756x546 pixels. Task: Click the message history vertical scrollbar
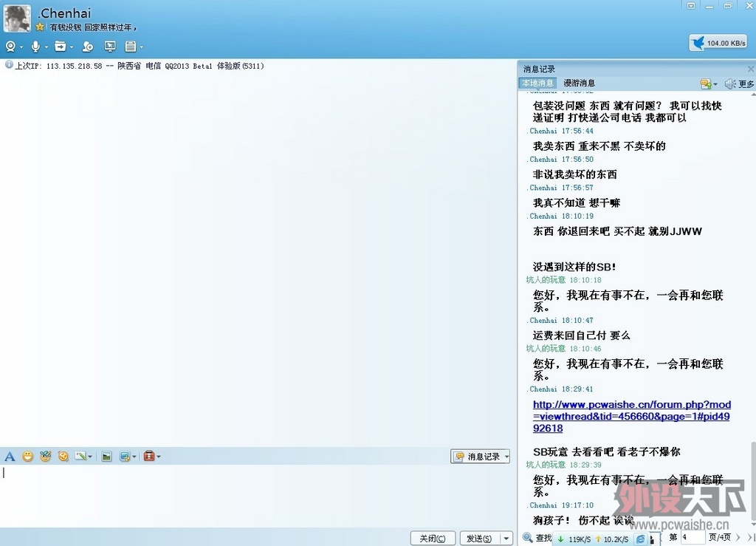(x=753, y=483)
